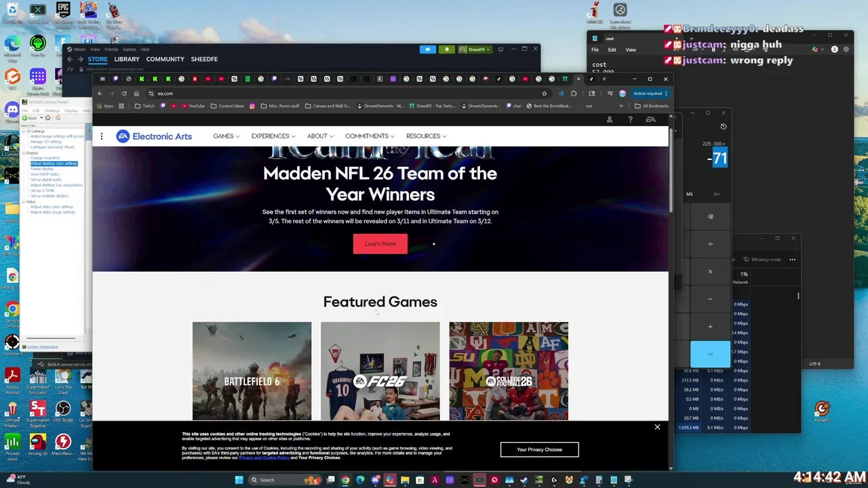Open Notepad File menu
The width and height of the screenshot is (868, 488).
595,49
